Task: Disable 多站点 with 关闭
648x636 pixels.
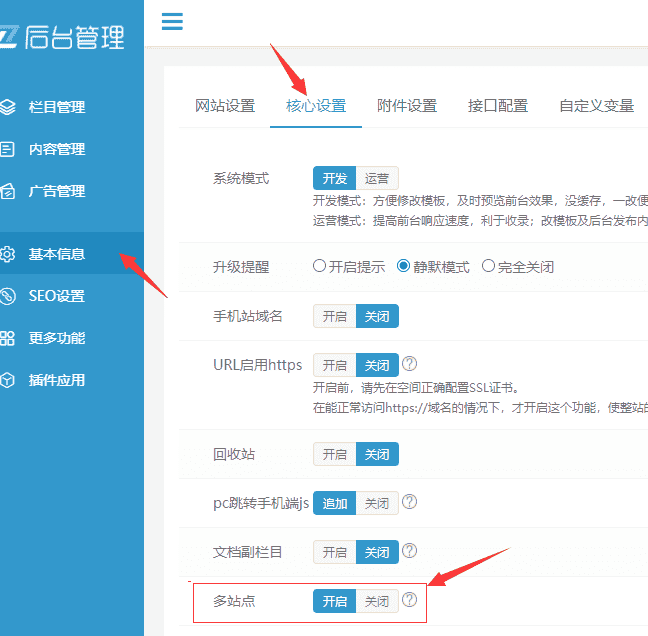Action: click(x=377, y=601)
